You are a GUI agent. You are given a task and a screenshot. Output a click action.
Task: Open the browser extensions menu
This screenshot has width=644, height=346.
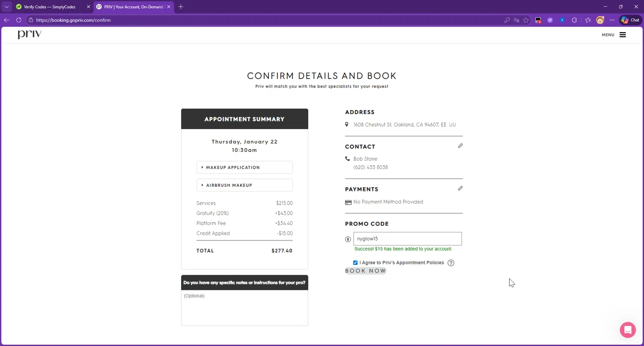[574, 20]
